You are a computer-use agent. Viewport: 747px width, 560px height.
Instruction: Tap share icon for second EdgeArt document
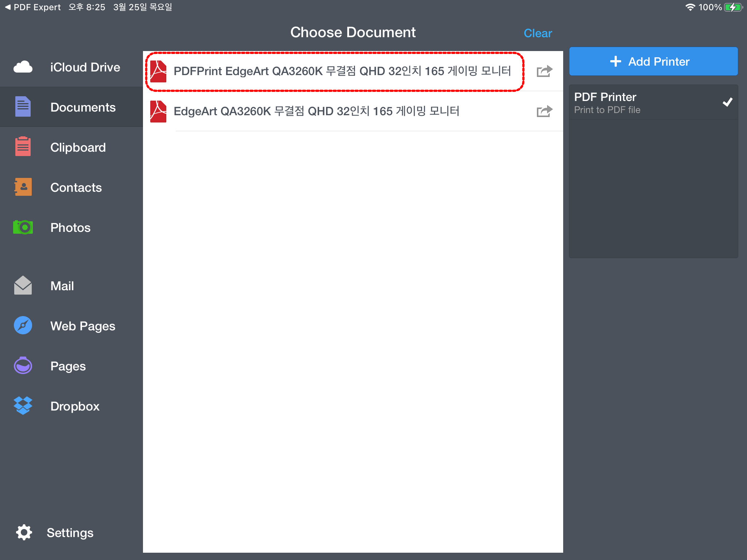click(x=545, y=111)
